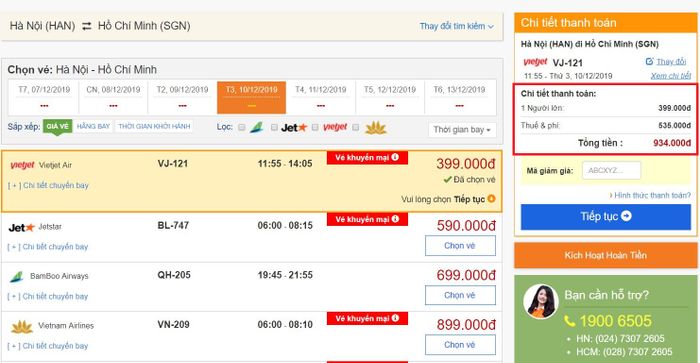Expand Chi tiết chuyến bay for Jetstar

[x=48, y=246]
